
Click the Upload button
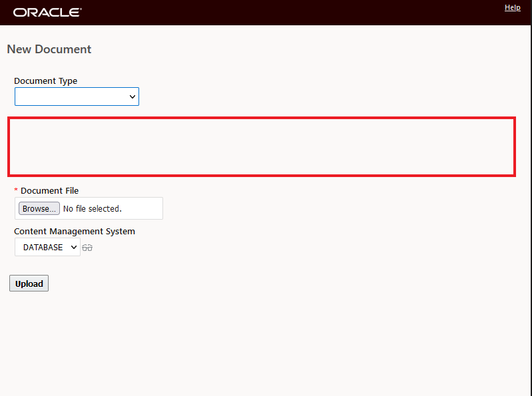click(x=29, y=284)
